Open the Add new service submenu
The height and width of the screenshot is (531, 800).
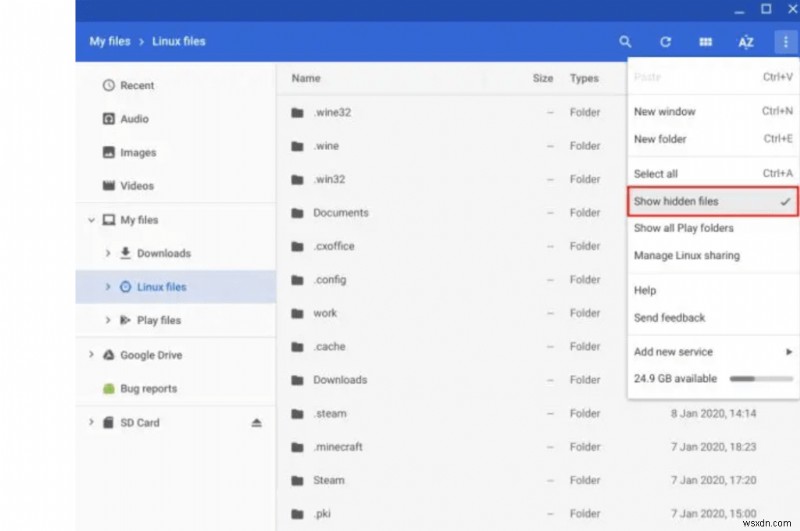coord(713,352)
